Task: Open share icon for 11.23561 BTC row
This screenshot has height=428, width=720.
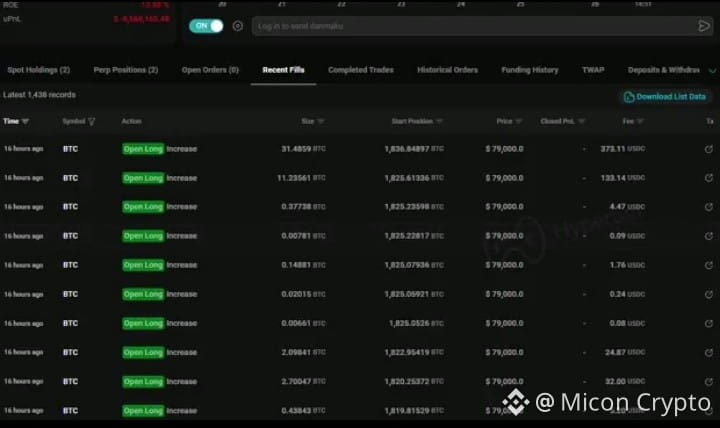Action: (709, 178)
